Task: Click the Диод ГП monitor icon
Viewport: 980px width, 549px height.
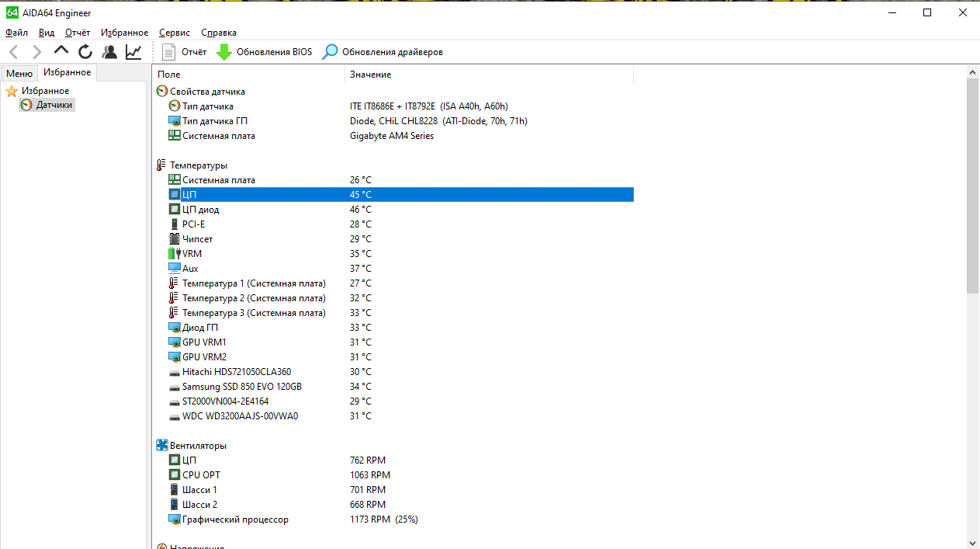Action: pyautogui.click(x=174, y=328)
